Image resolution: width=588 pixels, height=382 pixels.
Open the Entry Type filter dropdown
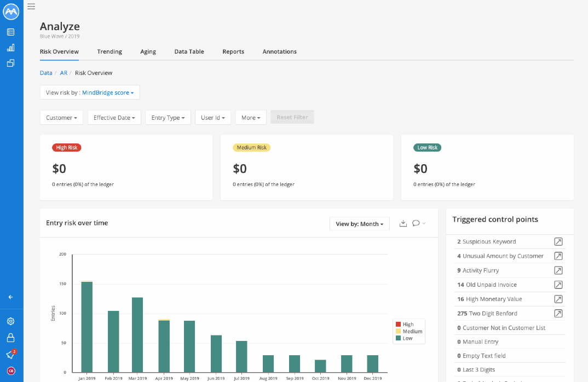[x=168, y=118]
